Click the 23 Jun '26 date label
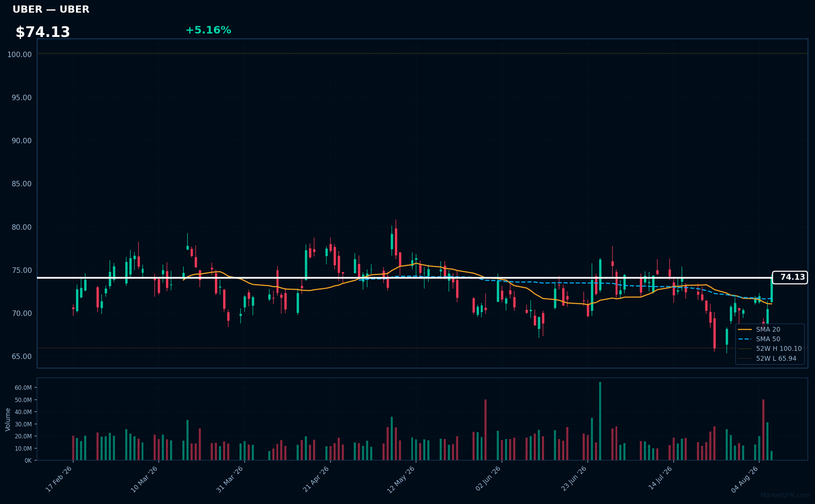This screenshot has width=815, height=504. 574,479
